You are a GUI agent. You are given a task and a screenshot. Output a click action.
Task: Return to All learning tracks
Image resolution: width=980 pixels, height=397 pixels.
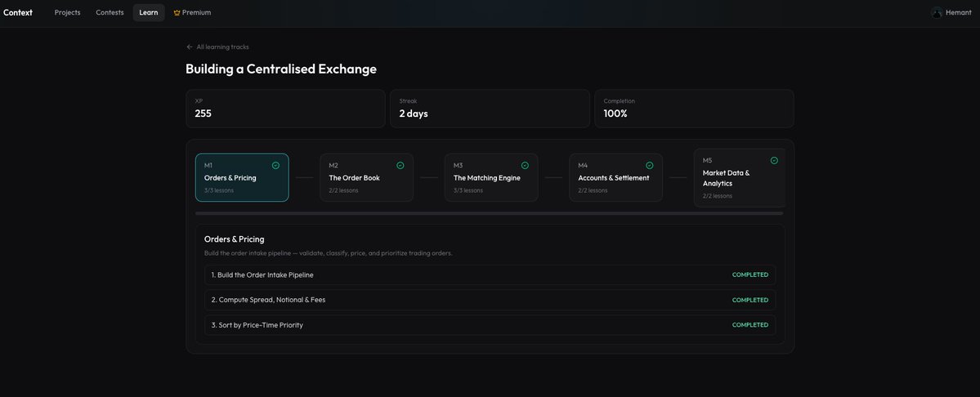222,47
